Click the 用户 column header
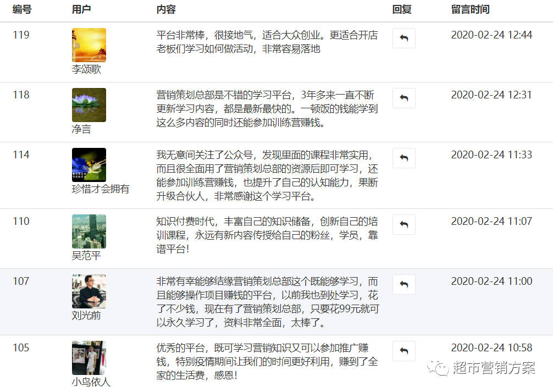 [81, 9]
